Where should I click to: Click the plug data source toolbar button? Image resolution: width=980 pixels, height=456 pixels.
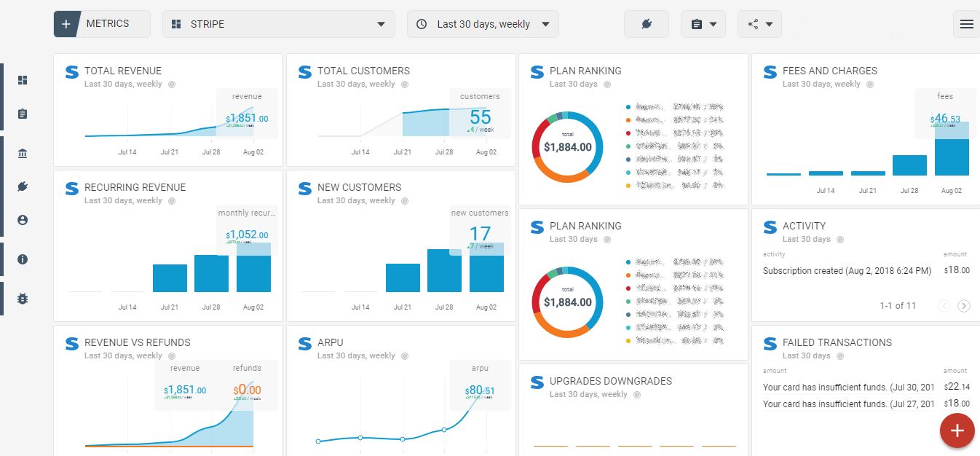[646, 24]
